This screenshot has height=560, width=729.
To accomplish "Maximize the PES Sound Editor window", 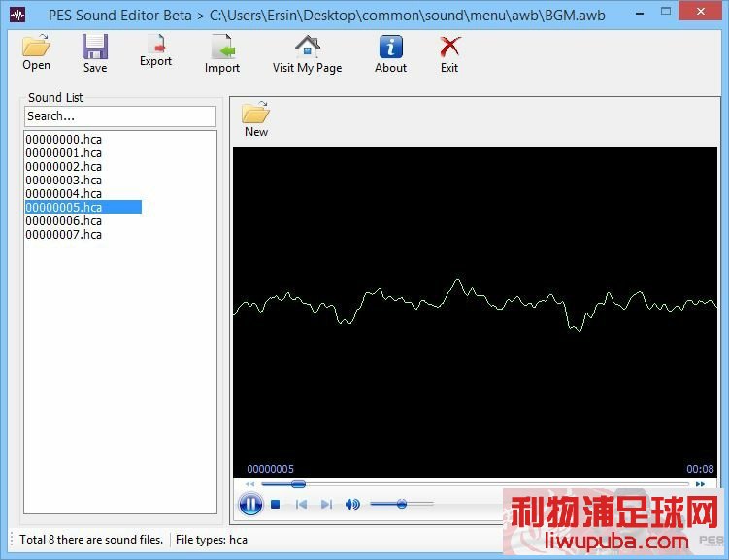I will (x=666, y=12).
